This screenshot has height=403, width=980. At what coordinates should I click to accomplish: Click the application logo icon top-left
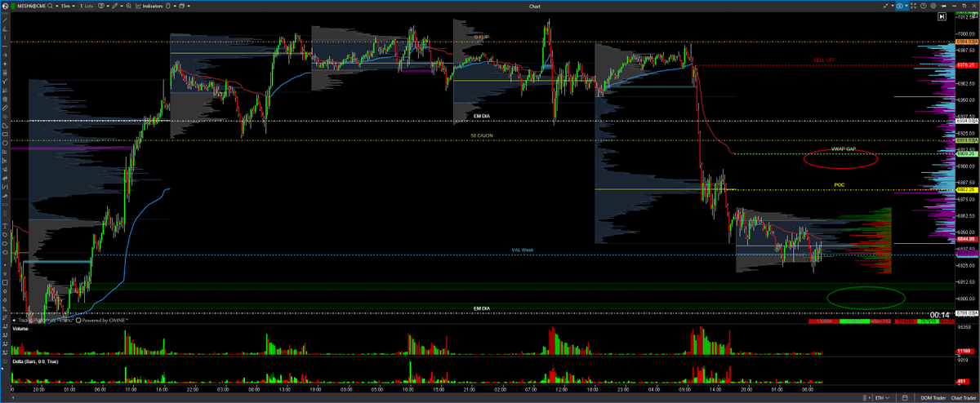coord(5,7)
